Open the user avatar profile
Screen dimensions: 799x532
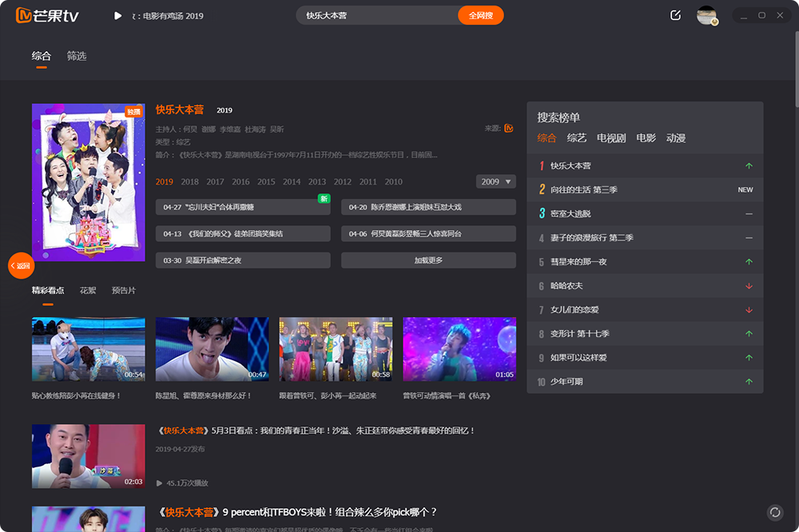point(707,15)
